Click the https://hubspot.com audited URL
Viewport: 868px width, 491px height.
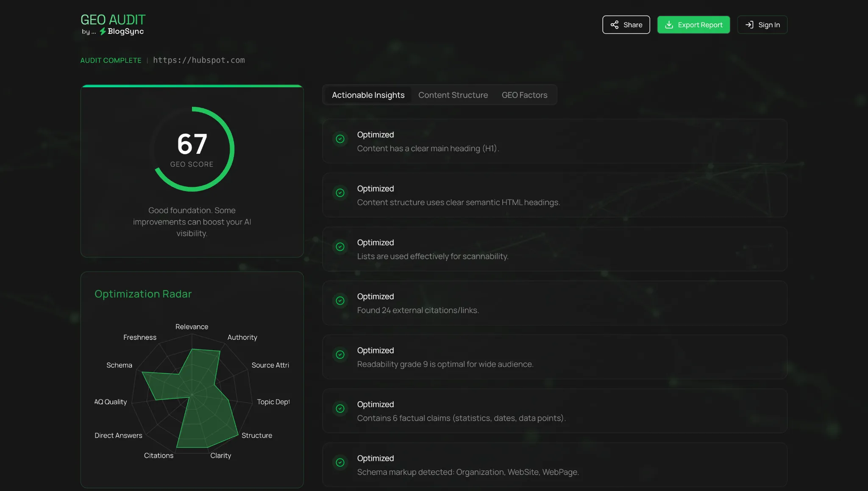199,60
